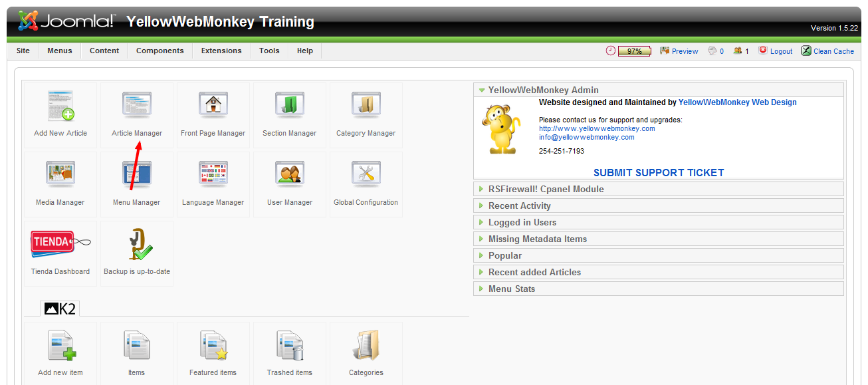Expand the Recent Activity panel
The width and height of the screenshot is (868, 385).
[659, 205]
